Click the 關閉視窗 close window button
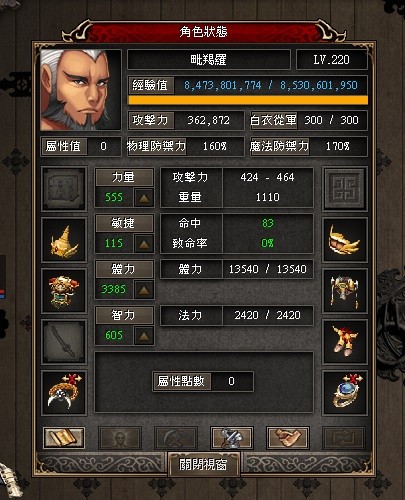Image resolution: width=405 pixels, height=500 pixels. [203, 464]
